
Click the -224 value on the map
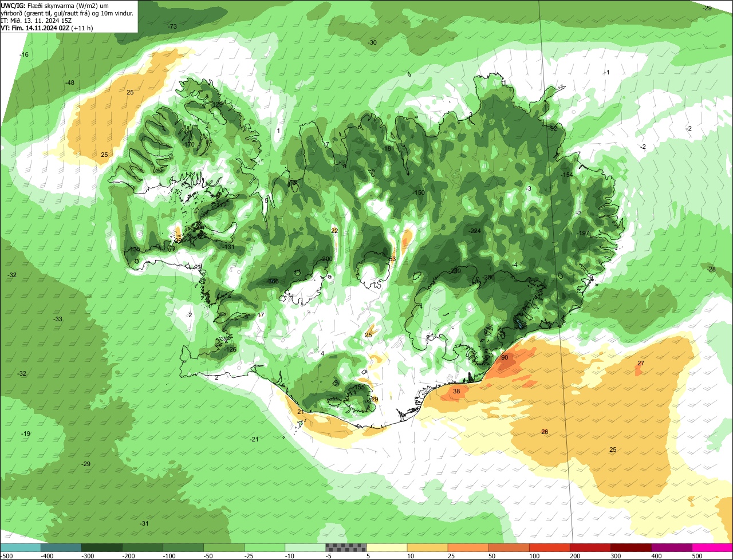475,231
